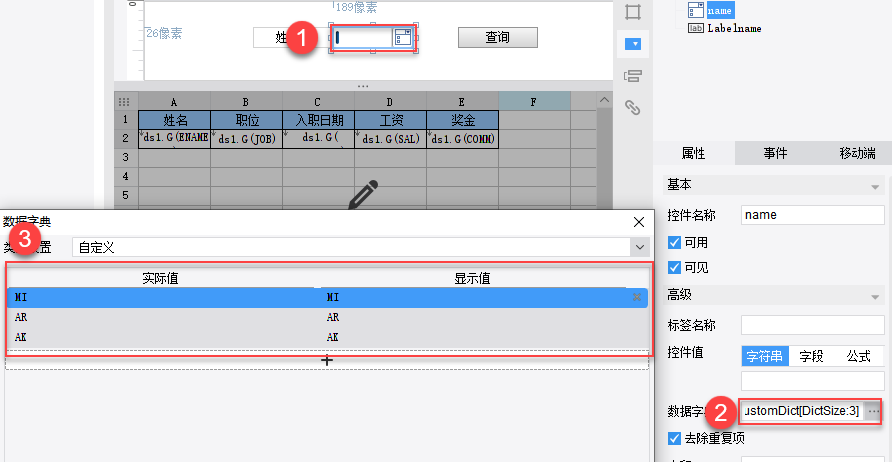Select cell C1 containing 入职日期

tap(319, 120)
